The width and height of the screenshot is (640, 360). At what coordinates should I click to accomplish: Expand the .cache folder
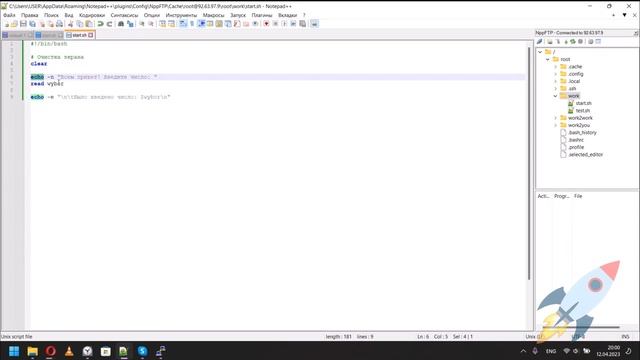point(556,67)
